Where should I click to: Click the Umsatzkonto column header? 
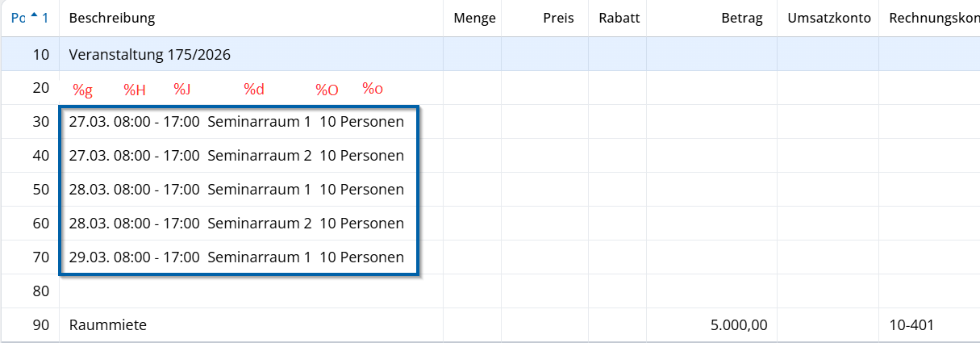829,18
